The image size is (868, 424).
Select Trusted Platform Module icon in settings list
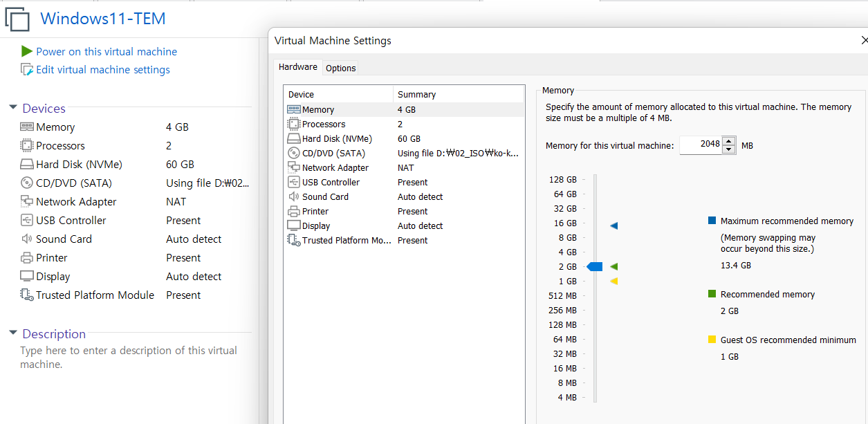point(294,240)
